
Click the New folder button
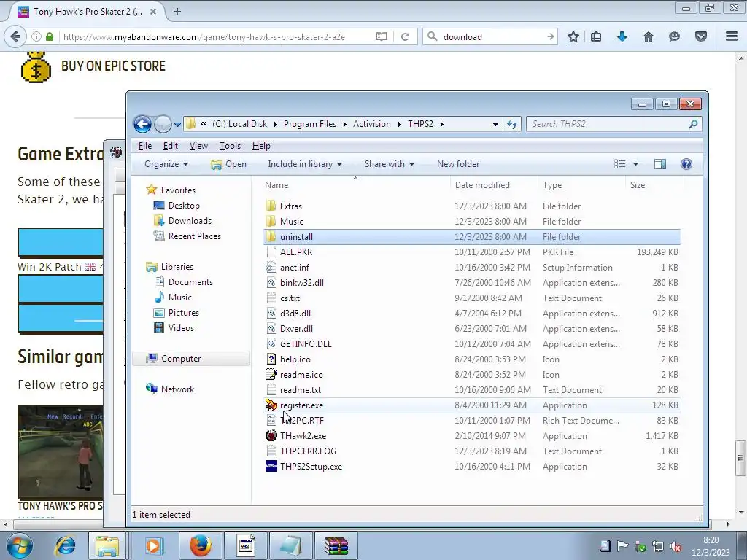click(x=458, y=164)
